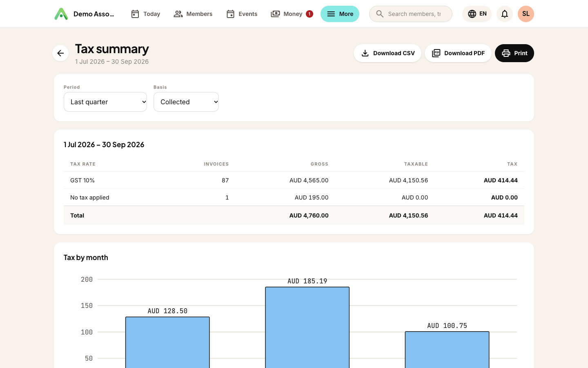Open the Members tab

coord(193,14)
